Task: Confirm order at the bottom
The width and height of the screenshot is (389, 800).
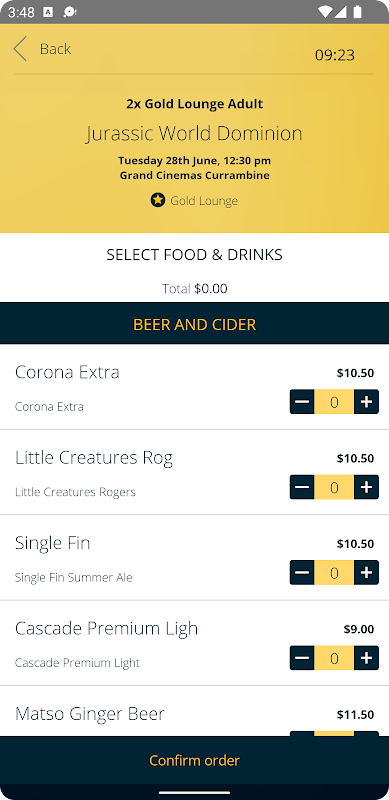Action: click(x=194, y=760)
